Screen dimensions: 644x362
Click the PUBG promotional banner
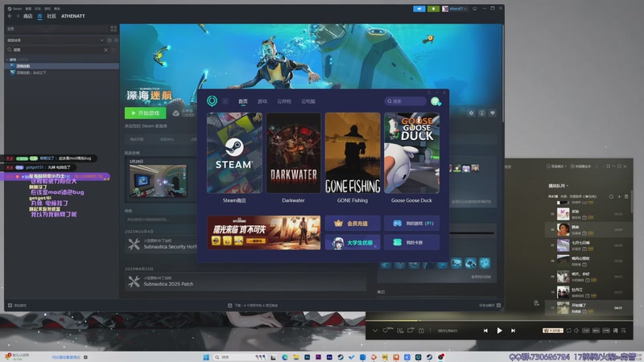click(264, 232)
